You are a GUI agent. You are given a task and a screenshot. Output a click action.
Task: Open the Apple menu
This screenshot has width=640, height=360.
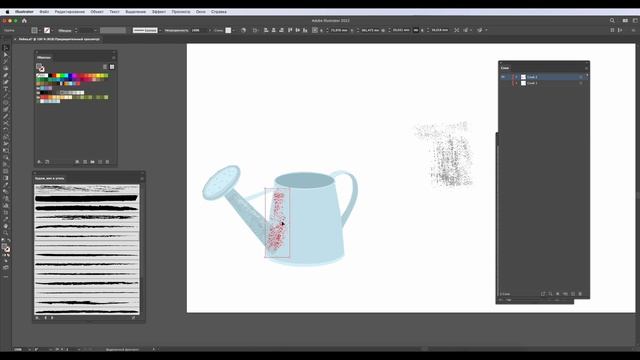(x=7, y=12)
